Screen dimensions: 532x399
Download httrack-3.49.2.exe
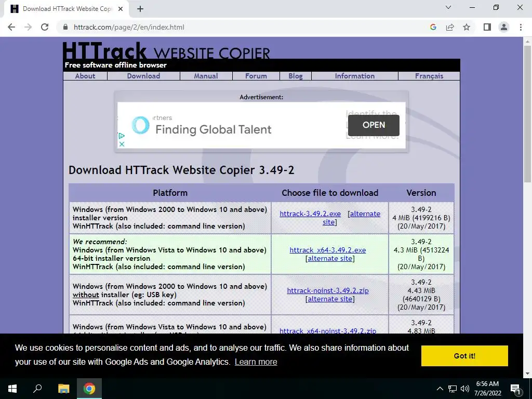click(x=310, y=214)
